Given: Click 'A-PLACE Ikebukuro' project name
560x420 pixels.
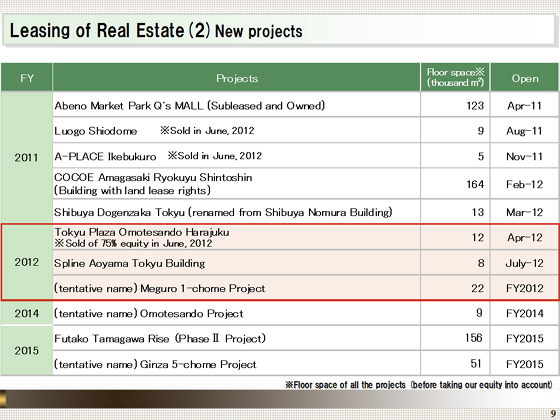Looking at the screenshot, I should coord(105,156).
